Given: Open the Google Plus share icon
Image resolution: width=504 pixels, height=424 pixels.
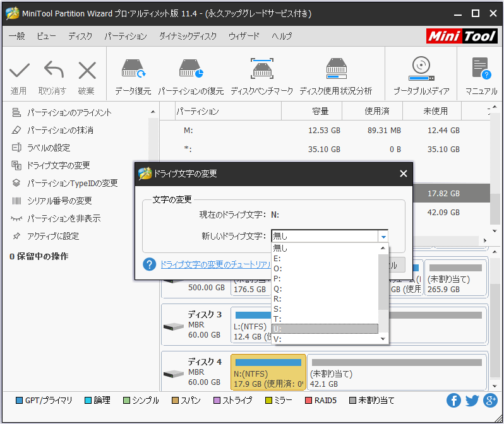Looking at the screenshot, I should (491, 401).
